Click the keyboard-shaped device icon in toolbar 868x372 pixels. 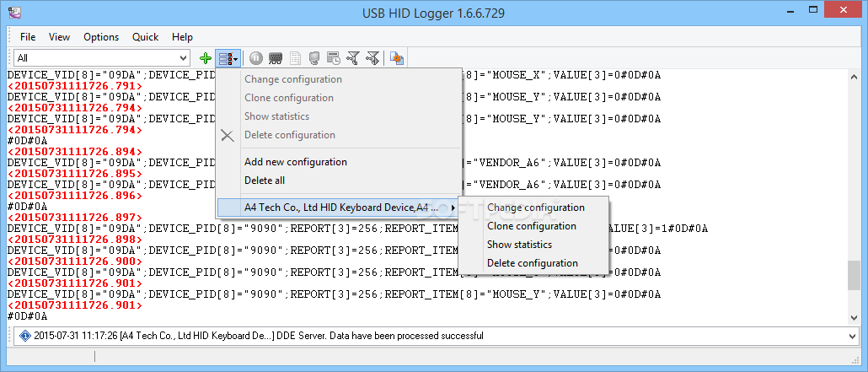276,58
